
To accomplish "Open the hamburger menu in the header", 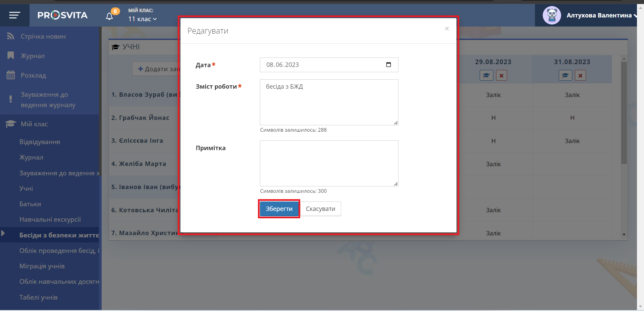I will (14, 15).
